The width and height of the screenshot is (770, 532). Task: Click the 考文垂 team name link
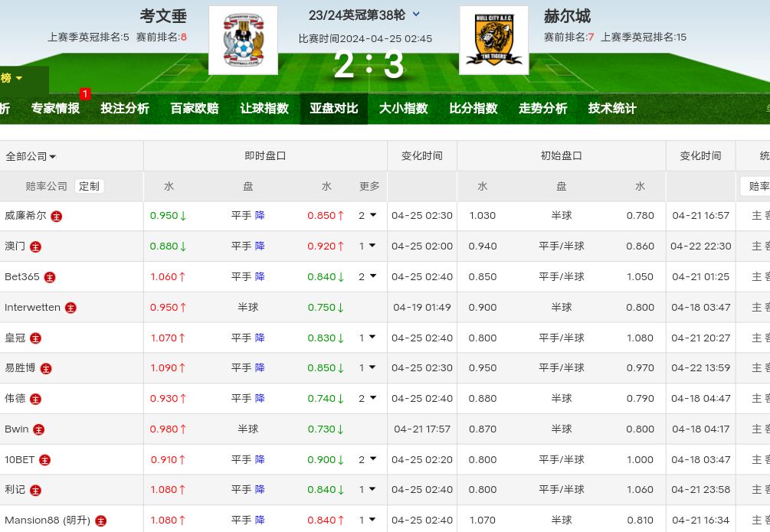click(163, 16)
